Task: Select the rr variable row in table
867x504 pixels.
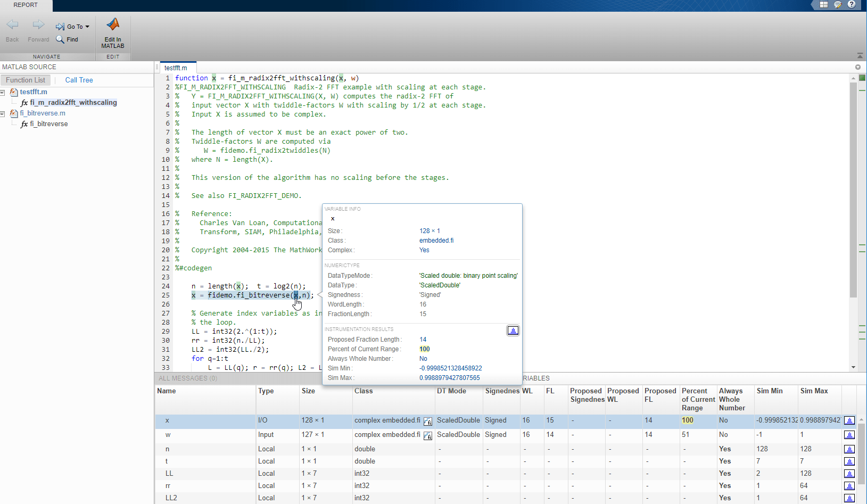Action: click(x=168, y=486)
